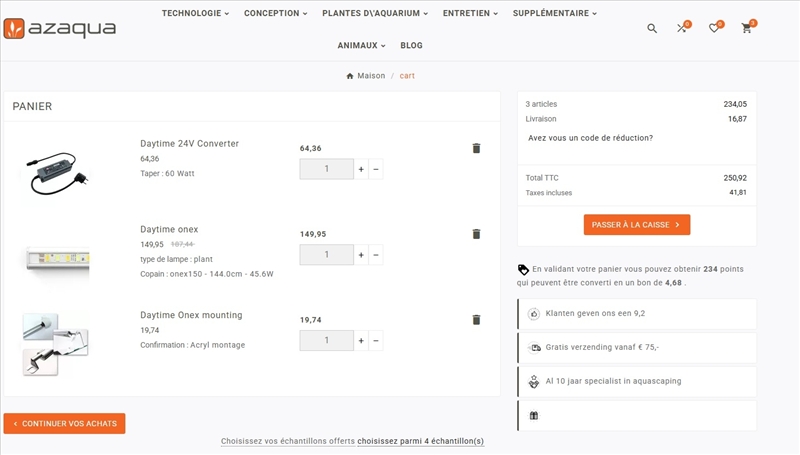The width and height of the screenshot is (800, 455).
Task: Expand the Technologie menu
Action: pyautogui.click(x=195, y=13)
